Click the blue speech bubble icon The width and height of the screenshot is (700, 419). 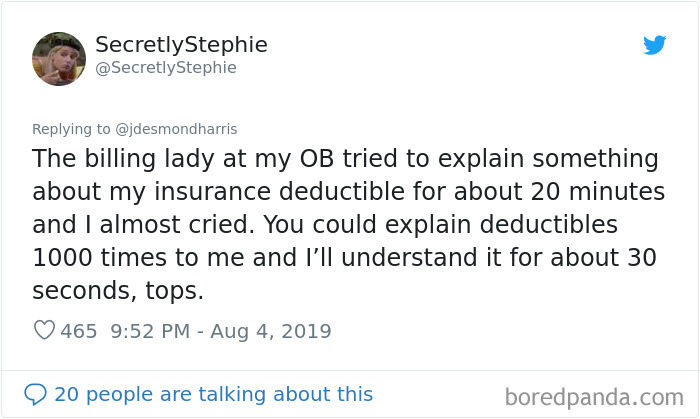click(37, 394)
